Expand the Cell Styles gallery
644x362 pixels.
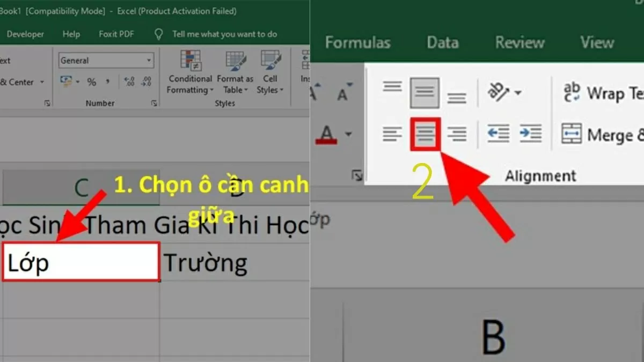tap(270, 75)
